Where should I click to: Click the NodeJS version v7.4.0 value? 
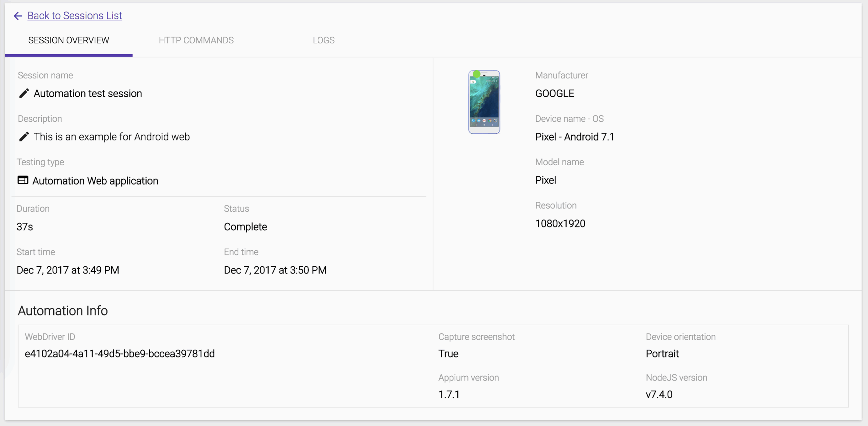tap(659, 394)
